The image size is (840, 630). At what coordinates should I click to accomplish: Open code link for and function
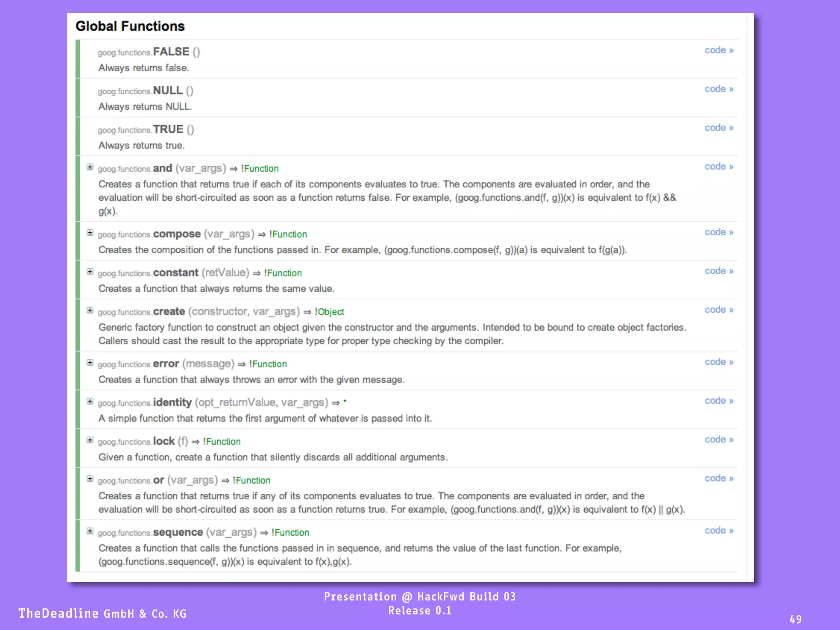pyautogui.click(x=719, y=167)
